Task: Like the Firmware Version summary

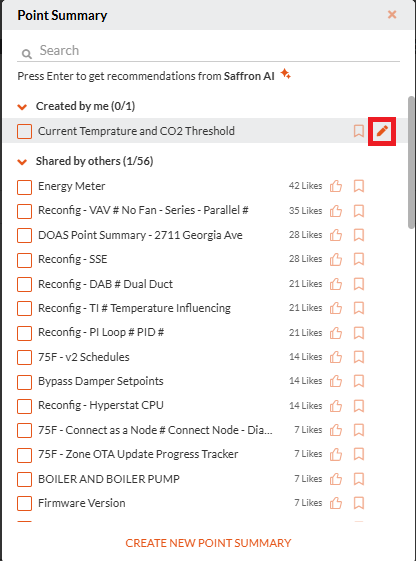Action: [336, 503]
